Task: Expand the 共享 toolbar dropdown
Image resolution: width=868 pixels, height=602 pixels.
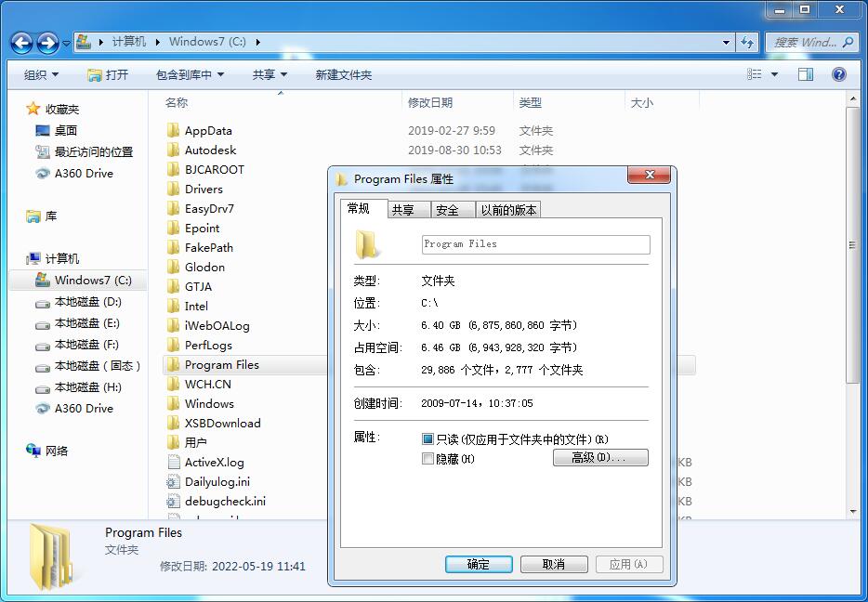Action: click(x=270, y=73)
